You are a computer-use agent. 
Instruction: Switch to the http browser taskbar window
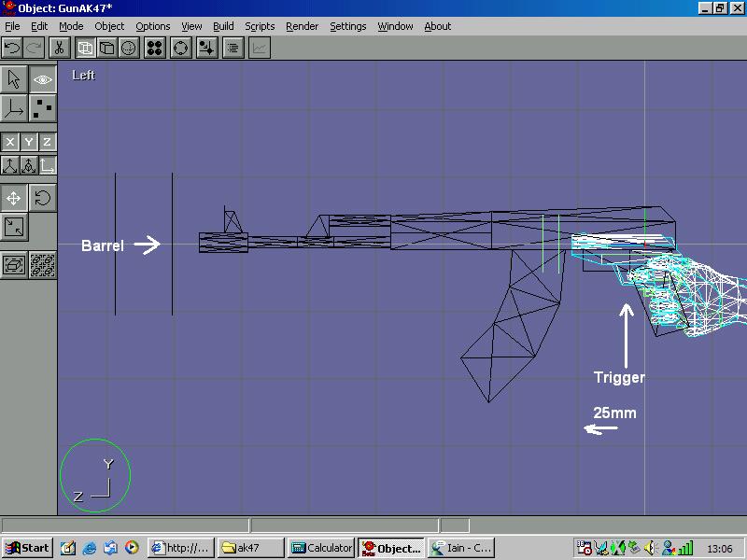click(x=181, y=548)
